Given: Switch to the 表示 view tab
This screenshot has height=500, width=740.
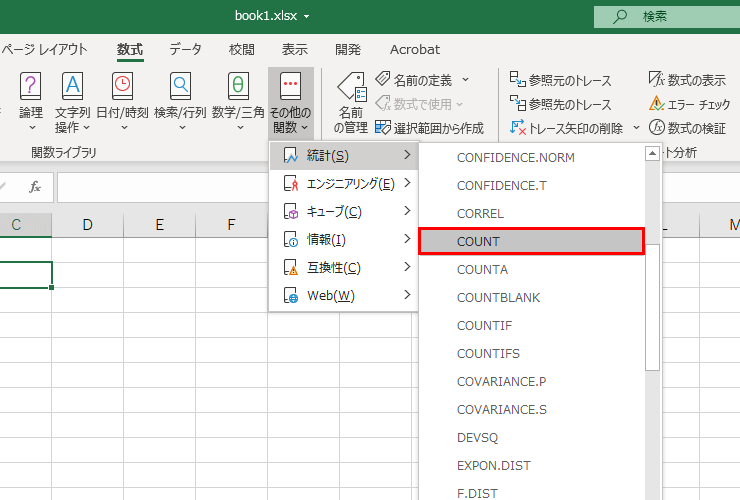Looking at the screenshot, I should [295, 49].
